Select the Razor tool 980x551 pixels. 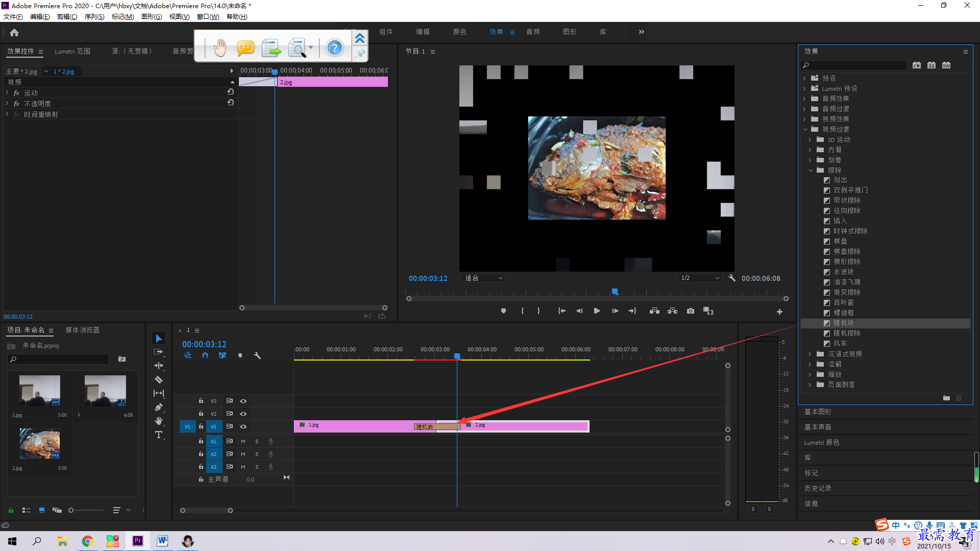pos(159,379)
